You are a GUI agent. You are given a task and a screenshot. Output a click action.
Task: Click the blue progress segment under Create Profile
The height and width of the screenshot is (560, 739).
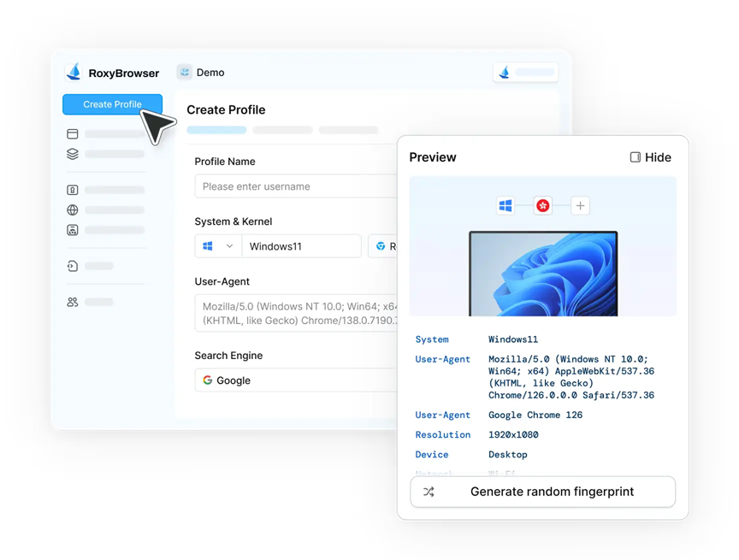[216, 130]
